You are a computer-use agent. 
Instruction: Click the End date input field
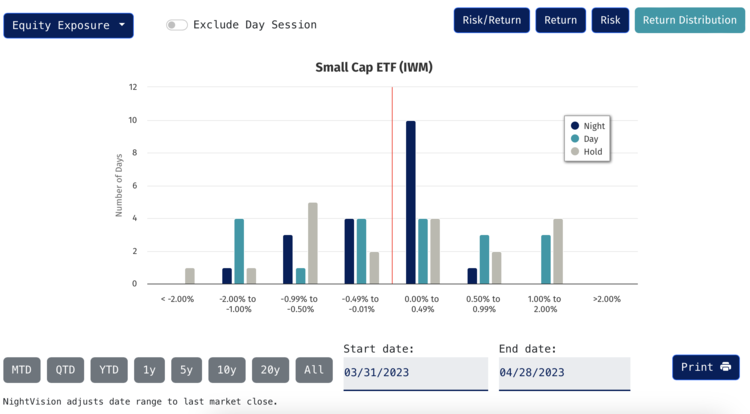[x=564, y=373]
